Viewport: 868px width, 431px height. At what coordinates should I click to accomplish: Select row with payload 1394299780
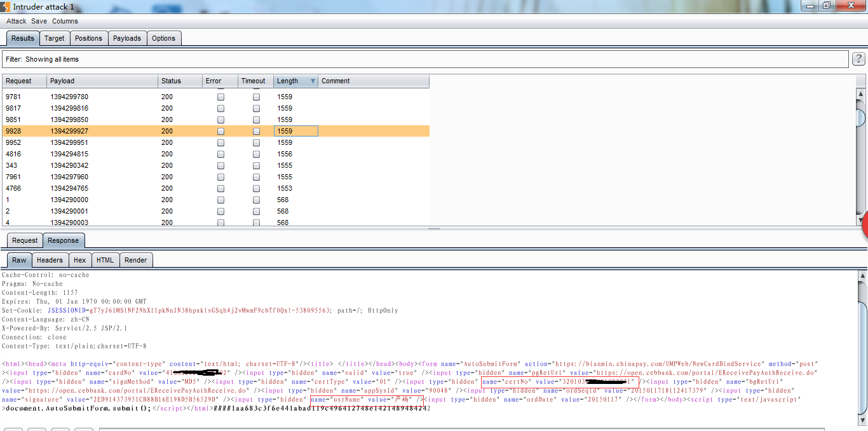216,97
